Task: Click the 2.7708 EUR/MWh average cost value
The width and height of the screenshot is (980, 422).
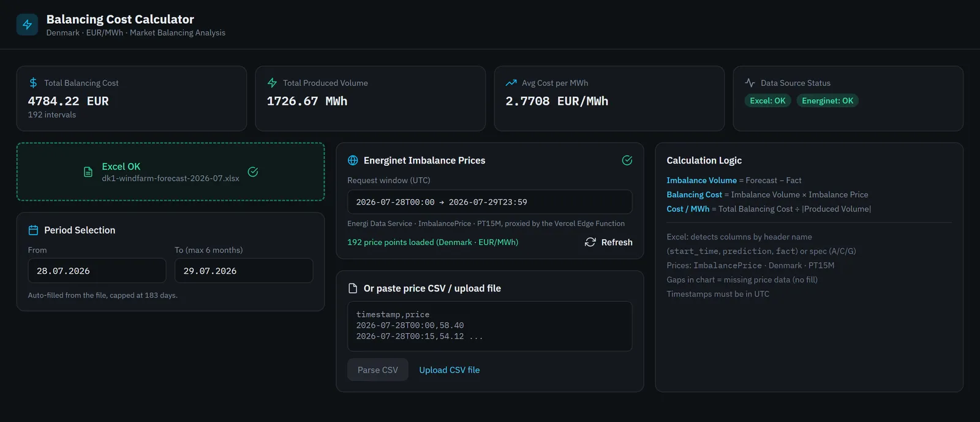Action: (x=557, y=101)
